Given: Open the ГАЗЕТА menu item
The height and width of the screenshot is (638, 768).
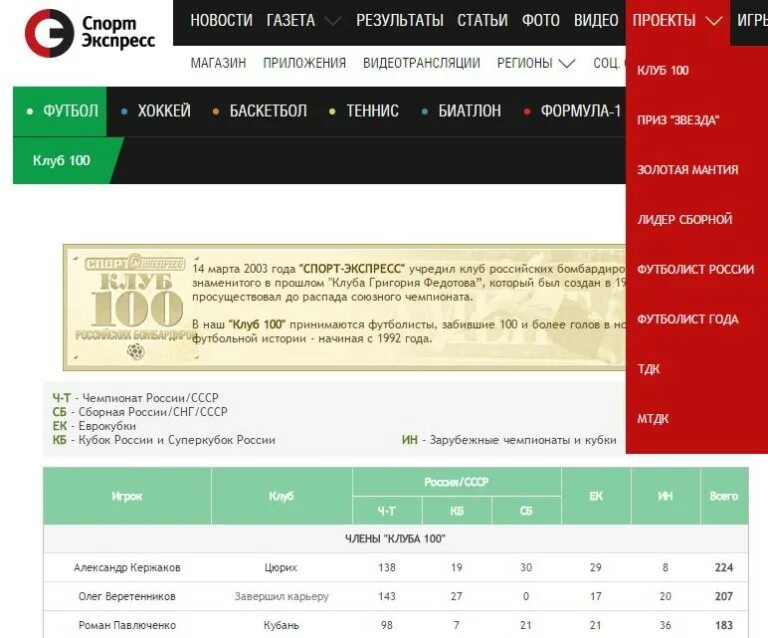Looking at the screenshot, I should point(290,21).
